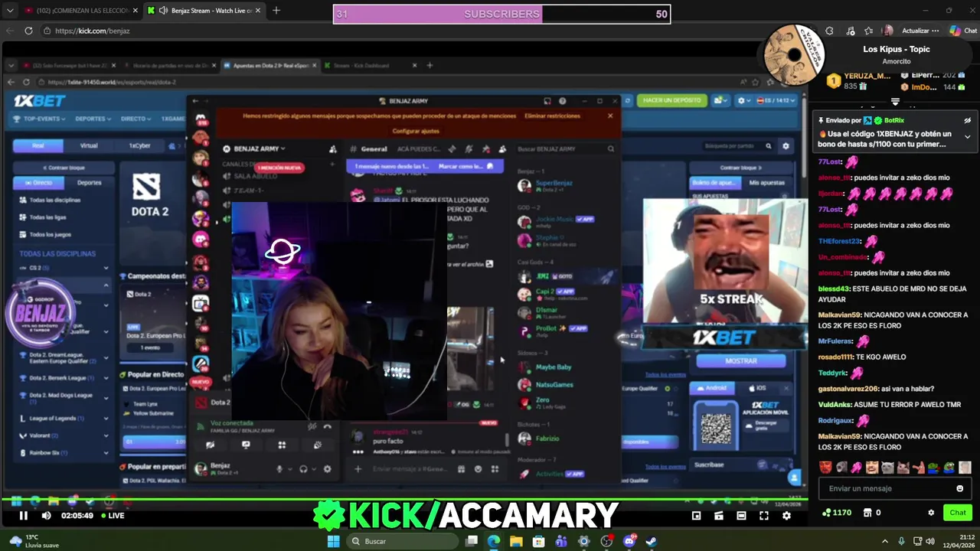Screen dimensions: 980x551
Task: Collapse the gifters leaderboard in chat
Action: (x=895, y=102)
